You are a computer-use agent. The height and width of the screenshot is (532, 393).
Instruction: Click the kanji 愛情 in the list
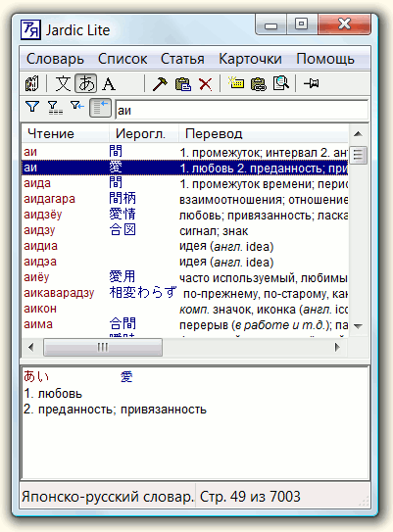[123, 214]
